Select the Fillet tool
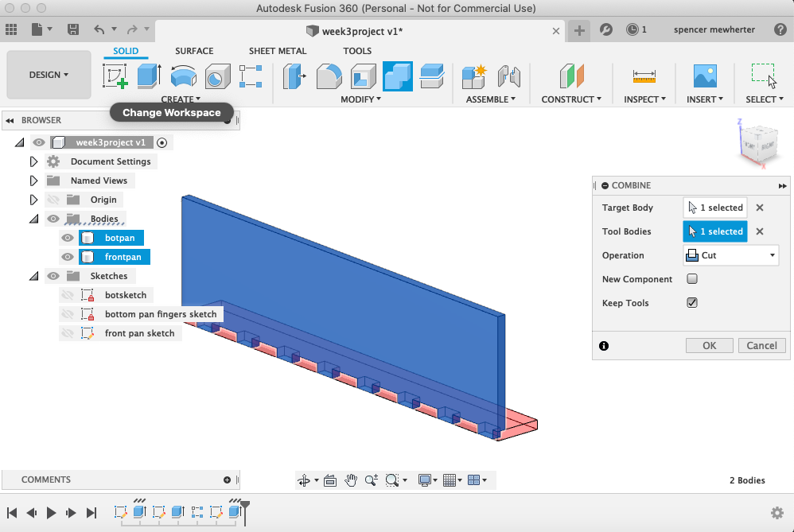The image size is (794, 532). (x=329, y=76)
